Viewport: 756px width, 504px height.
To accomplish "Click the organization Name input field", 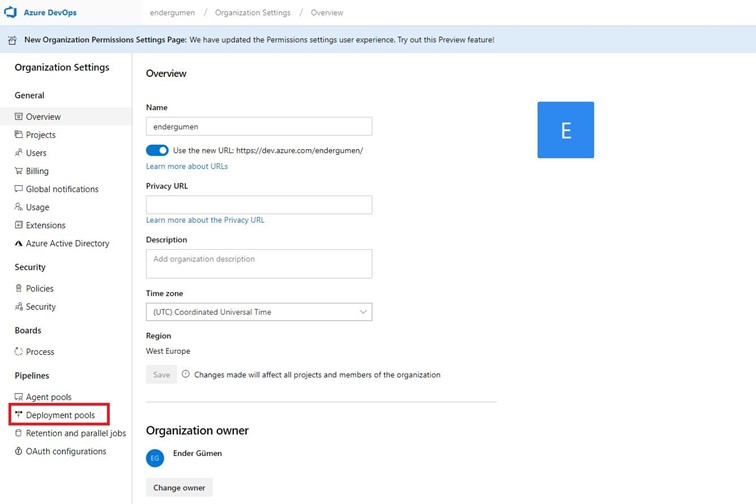I will point(259,127).
